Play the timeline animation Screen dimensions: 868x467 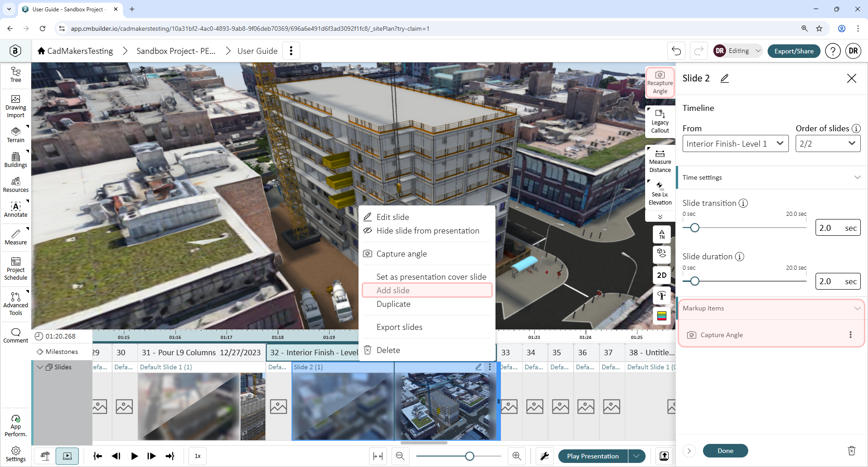click(x=134, y=456)
